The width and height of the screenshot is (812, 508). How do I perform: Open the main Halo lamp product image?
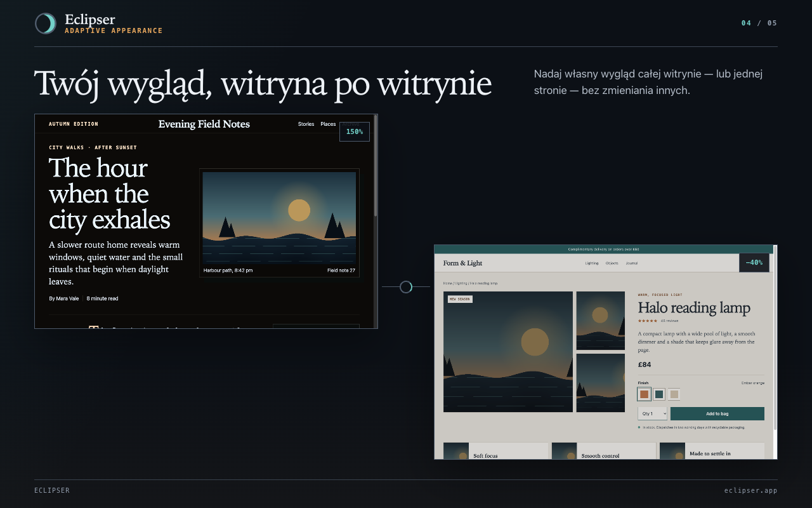pos(508,352)
